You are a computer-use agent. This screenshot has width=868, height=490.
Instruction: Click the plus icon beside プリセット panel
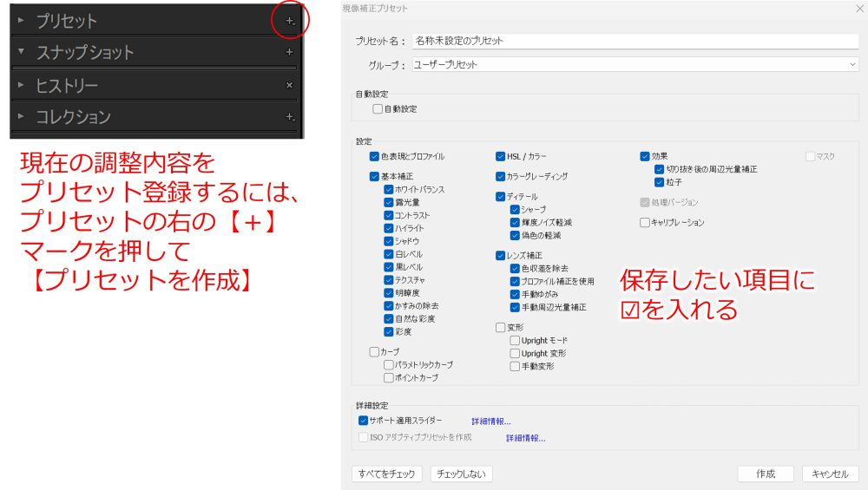click(x=290, y=21)
